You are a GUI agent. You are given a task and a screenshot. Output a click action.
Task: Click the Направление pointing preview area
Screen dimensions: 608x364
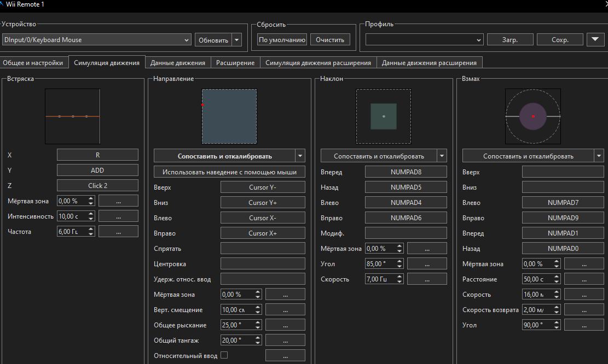click(229, 116)
